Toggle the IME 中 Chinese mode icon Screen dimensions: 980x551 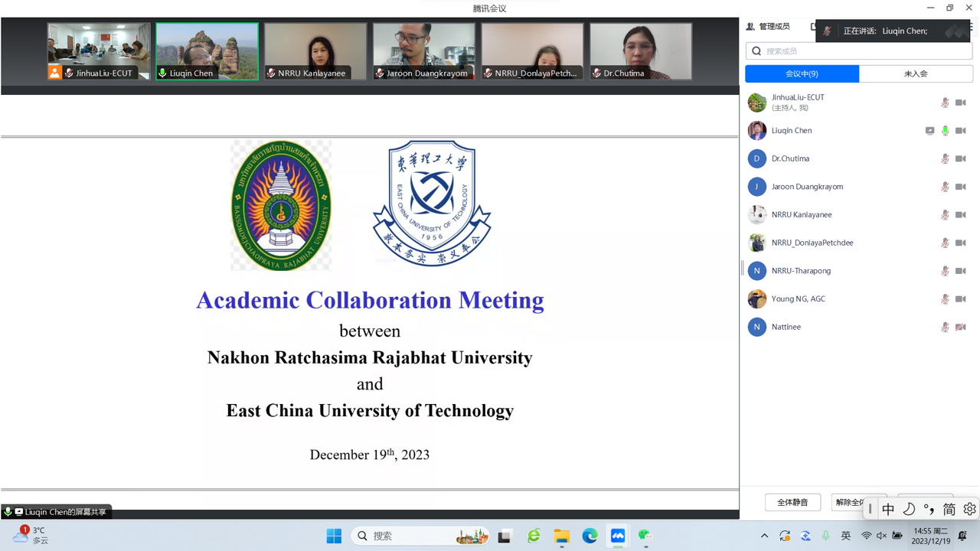coord(888,509)
